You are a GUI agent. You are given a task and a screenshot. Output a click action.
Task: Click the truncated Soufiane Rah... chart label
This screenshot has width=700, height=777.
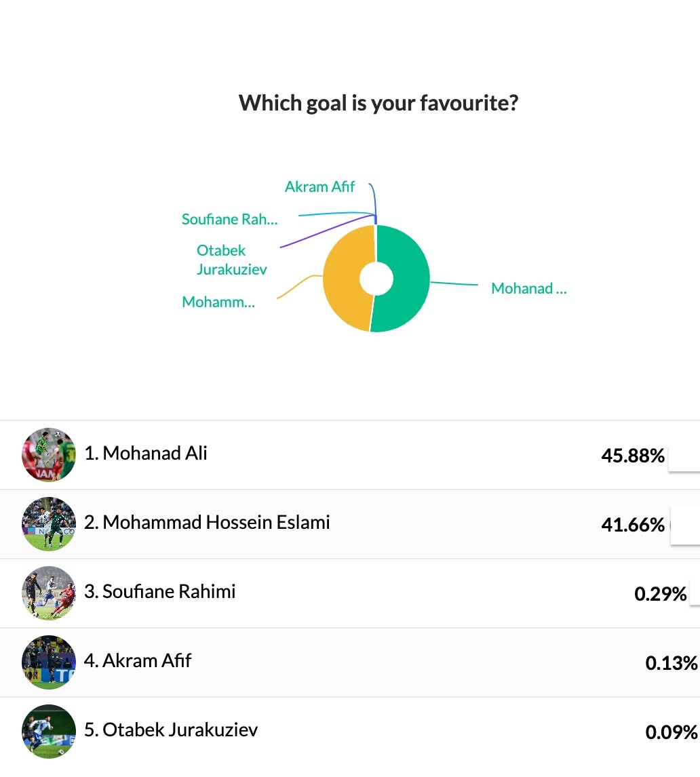coord(230,219)
